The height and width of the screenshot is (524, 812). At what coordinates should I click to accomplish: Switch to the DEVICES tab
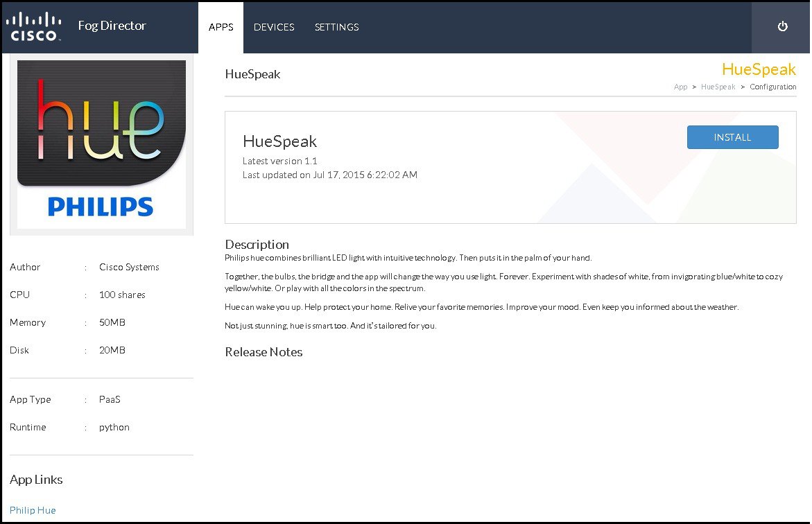(274, 28)
